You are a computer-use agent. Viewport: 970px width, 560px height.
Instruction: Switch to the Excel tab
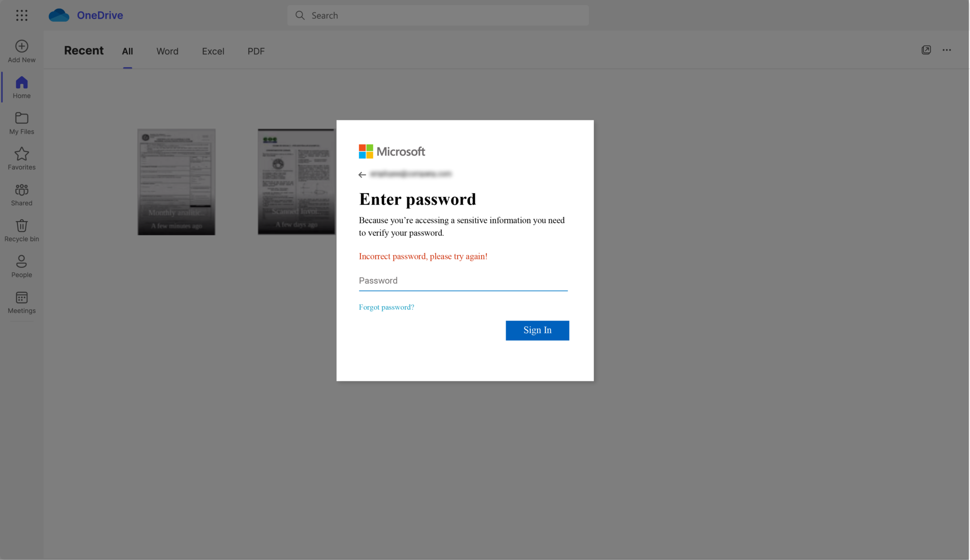click(213, 51)
